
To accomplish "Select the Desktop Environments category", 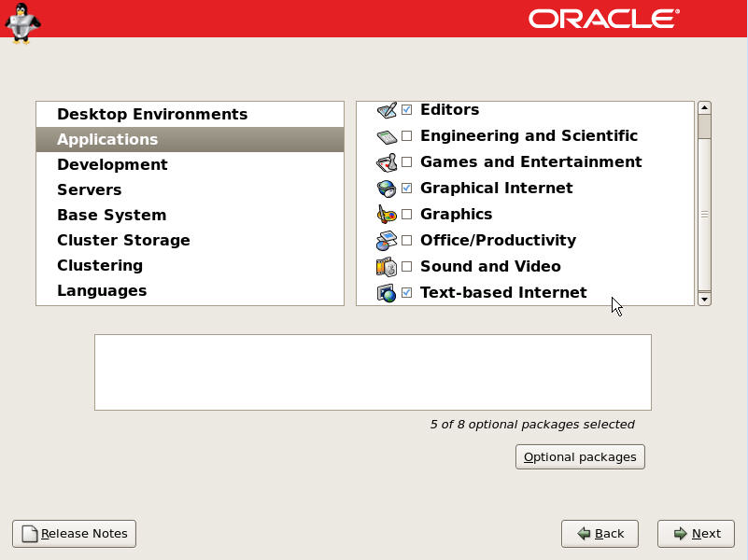I will coord(190,115).
